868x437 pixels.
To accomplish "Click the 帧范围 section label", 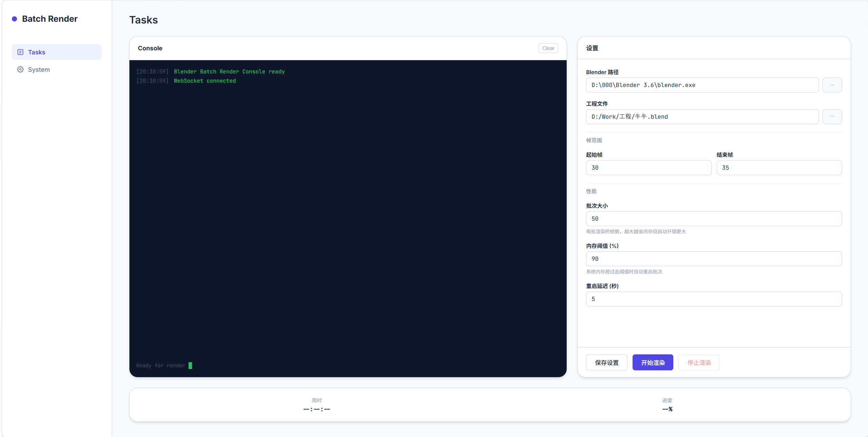I will tap(594, 140).
